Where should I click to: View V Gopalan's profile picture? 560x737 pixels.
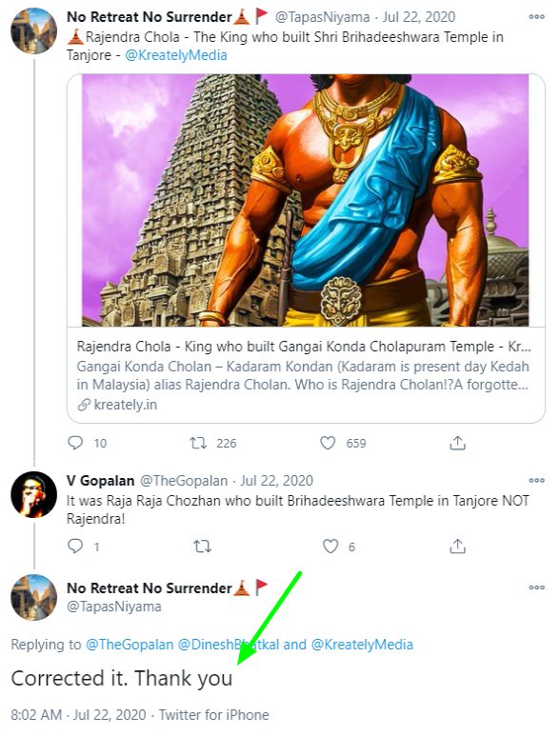coord(34,494)
